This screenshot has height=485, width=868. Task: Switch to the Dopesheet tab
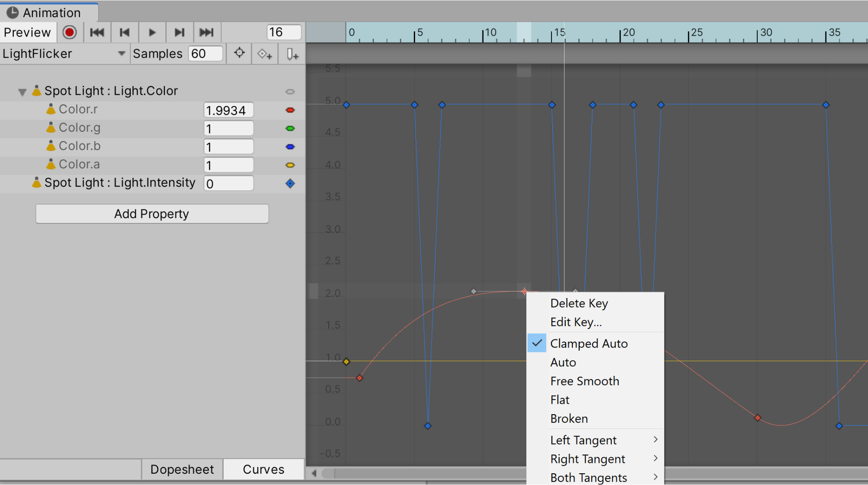[x=182, y=469]
